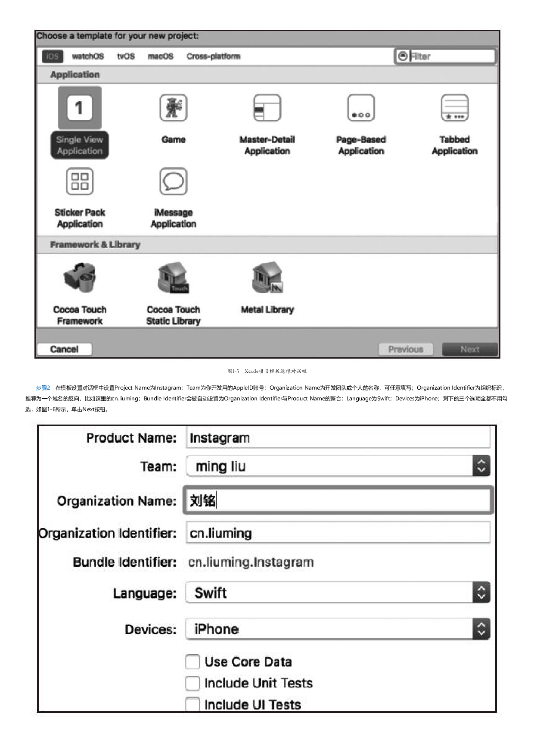Screen dimensions: 534x756
Task: Toggle the Include UI Tests checkbox
Action: tap(192, 704)
